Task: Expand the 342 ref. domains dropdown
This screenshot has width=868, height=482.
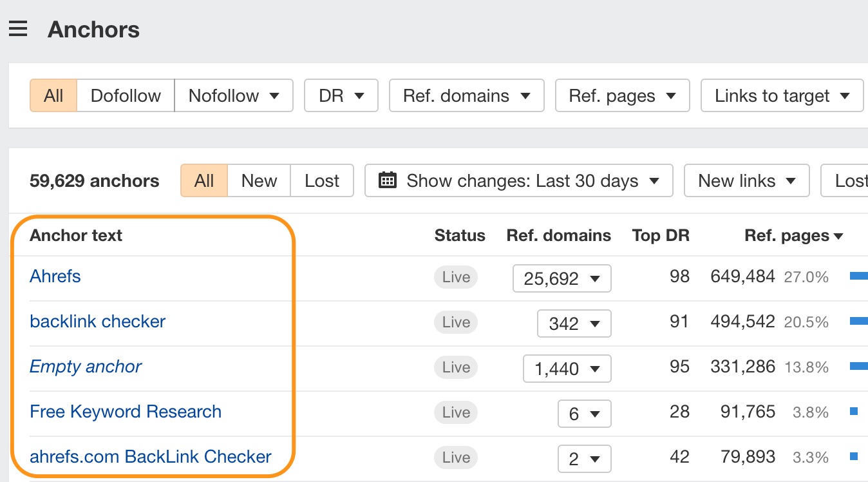Action: click(574, 323)
